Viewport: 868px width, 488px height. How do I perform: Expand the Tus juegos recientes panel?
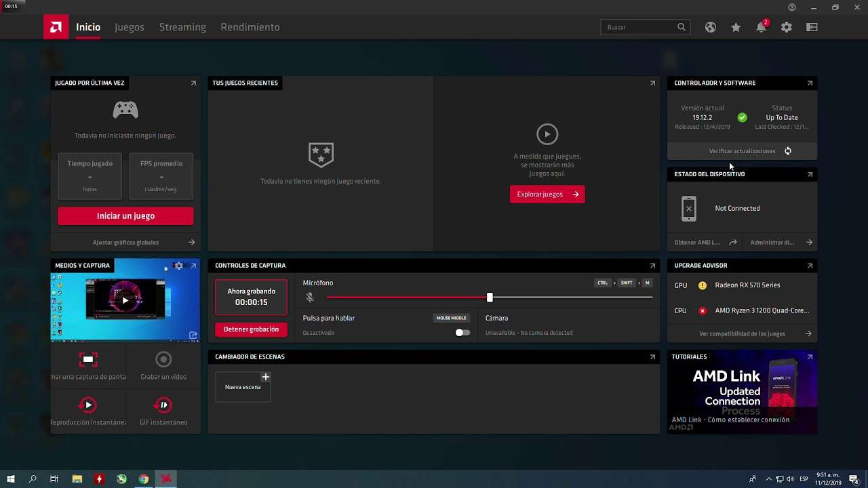[652, 83]
